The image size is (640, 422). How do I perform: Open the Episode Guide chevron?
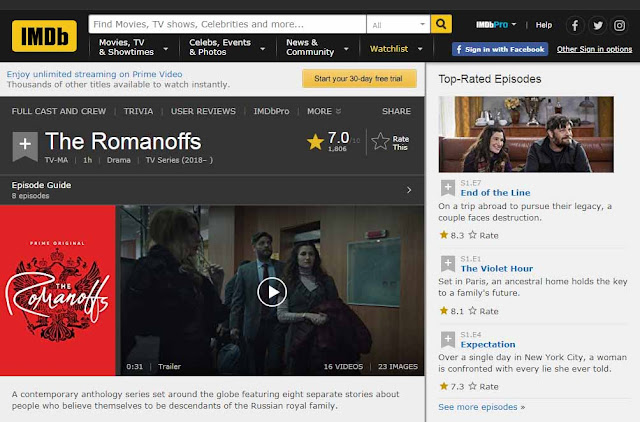[409, 190]
